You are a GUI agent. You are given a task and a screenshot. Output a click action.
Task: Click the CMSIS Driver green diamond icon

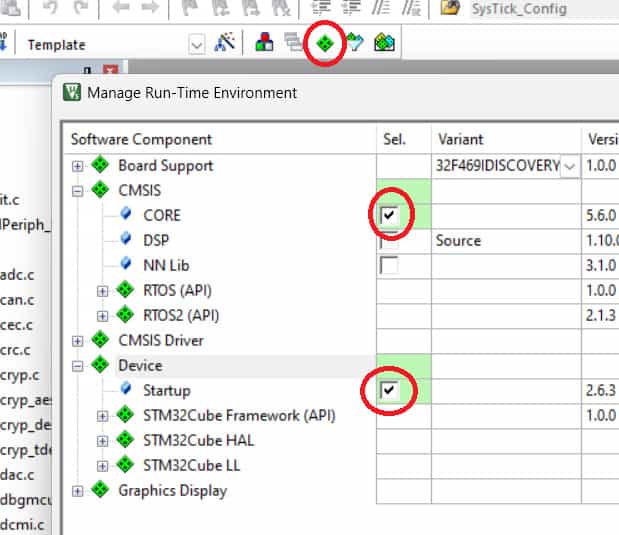pyautogui.click(x=100, y=340)
